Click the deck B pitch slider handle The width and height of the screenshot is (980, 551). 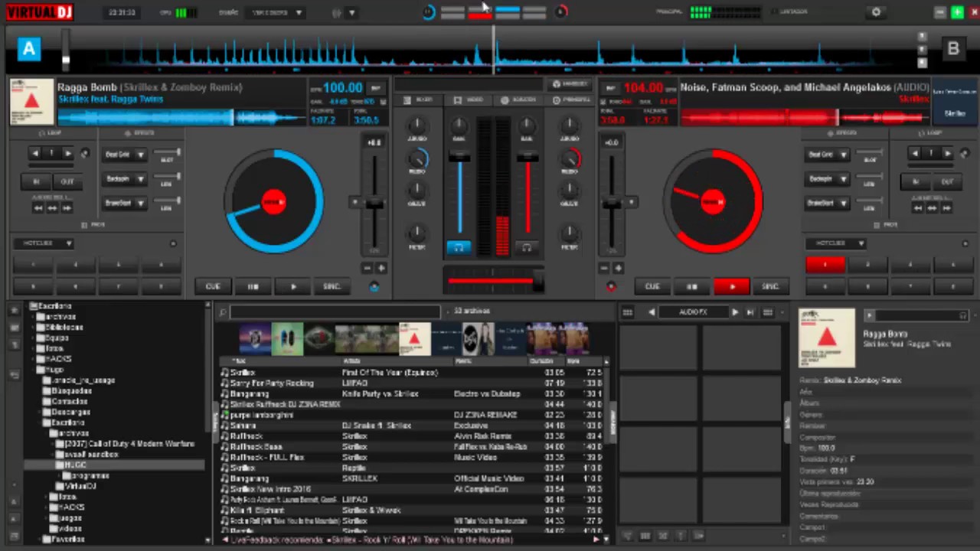[612, 203]
